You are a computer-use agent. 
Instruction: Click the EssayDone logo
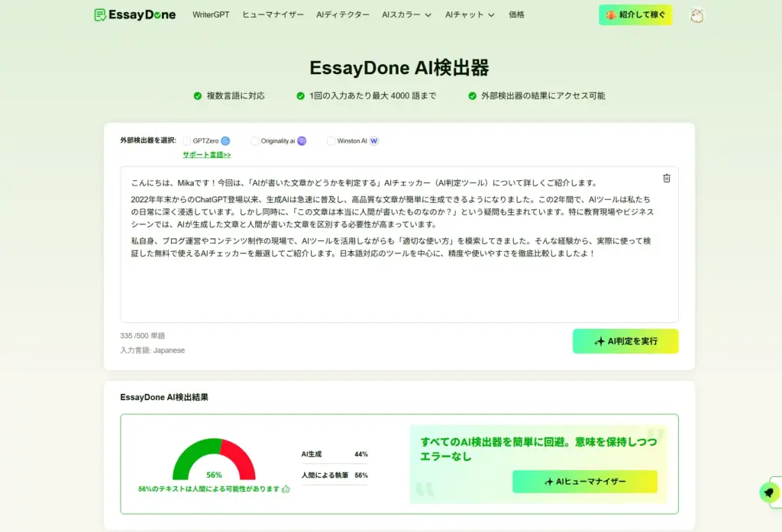click(x=134, y=15)
